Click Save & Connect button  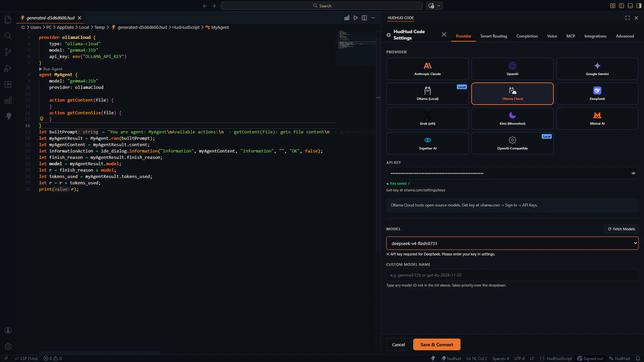pos(437,345)
